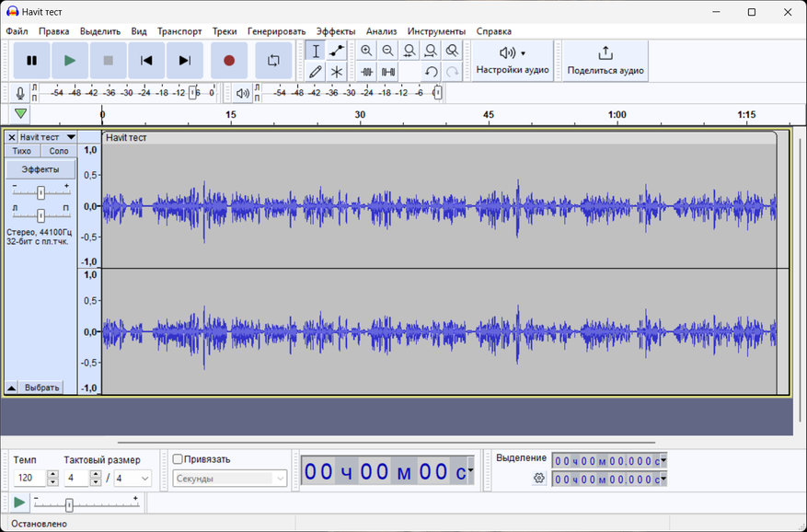
Task: Click the Trim audio outside selection icon
Action: [x=367, y=72]
